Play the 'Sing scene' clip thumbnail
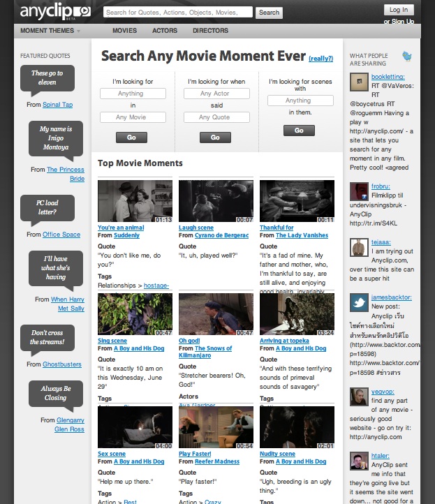The width and height of the screenshot is (435, 504). (x=135, y=314)
